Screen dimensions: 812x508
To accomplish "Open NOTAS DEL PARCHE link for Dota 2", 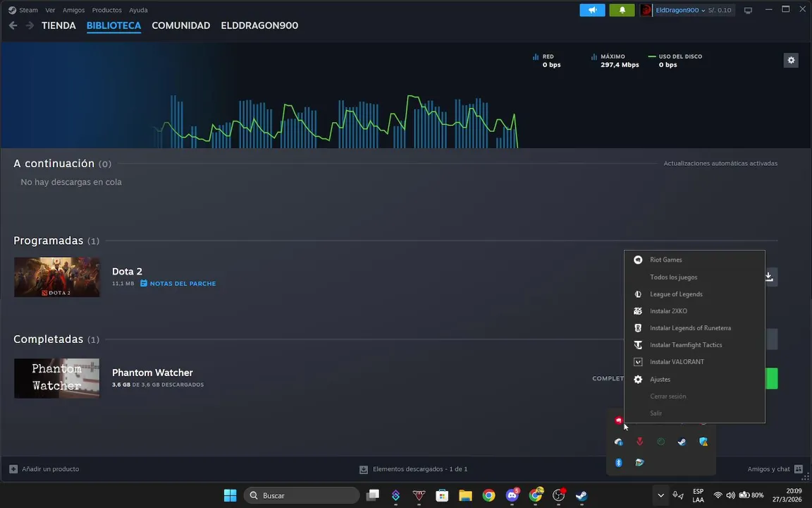I will tap(178, 284).
